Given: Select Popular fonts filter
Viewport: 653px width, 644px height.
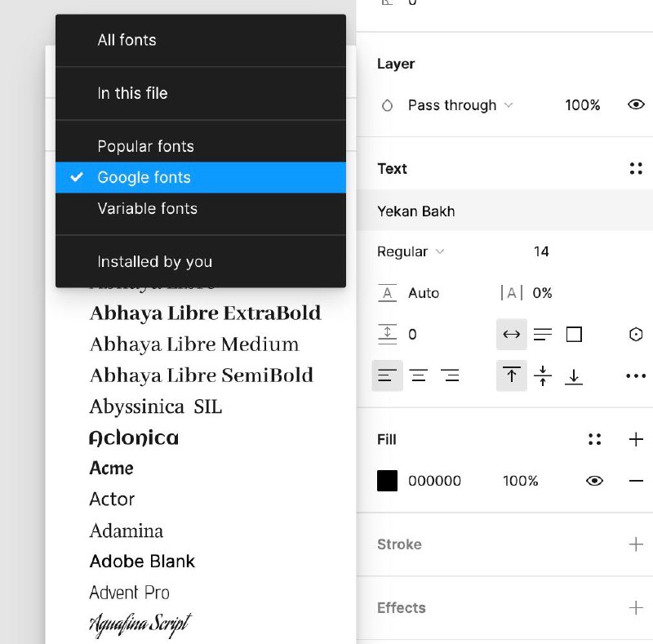Looking at the screenshot, I should point(201,146).
